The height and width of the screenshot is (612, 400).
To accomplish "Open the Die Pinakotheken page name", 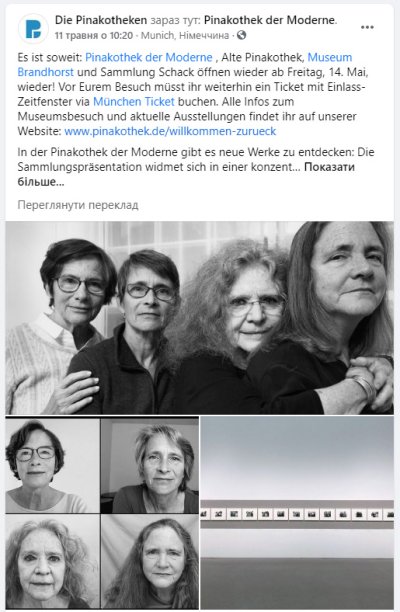I will (101, 20).
